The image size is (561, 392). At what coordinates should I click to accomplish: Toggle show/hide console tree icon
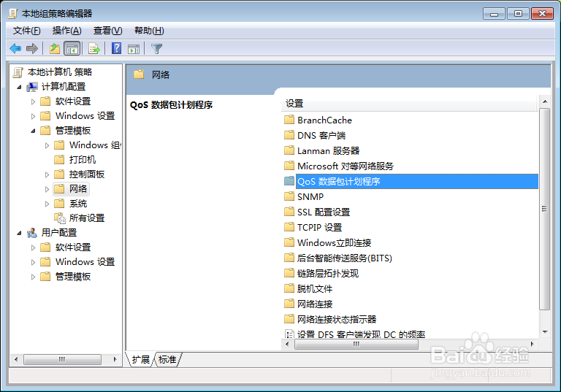tap(72, 48)
